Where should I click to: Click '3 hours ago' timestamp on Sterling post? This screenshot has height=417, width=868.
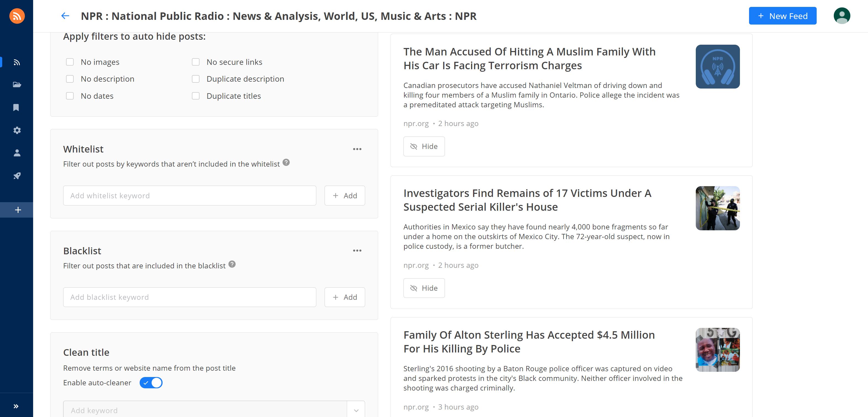pos(458,407)
